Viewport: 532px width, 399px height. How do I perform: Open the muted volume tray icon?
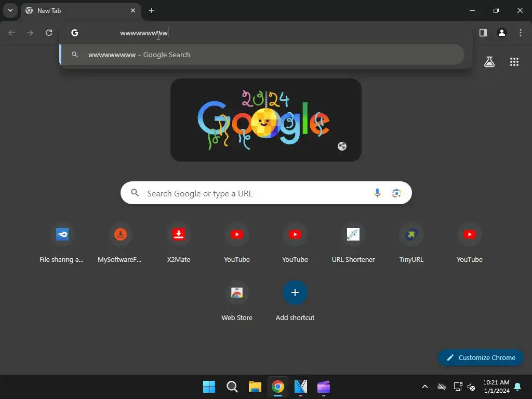point(471,387)
